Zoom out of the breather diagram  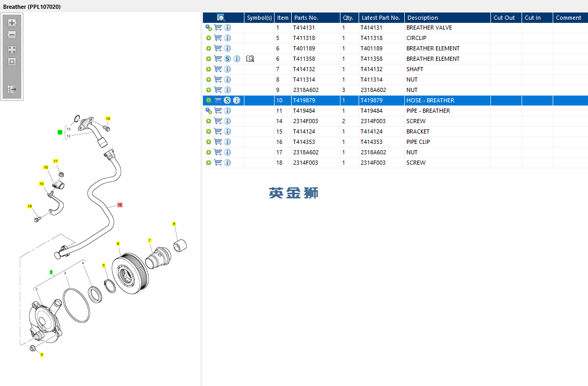12,35
